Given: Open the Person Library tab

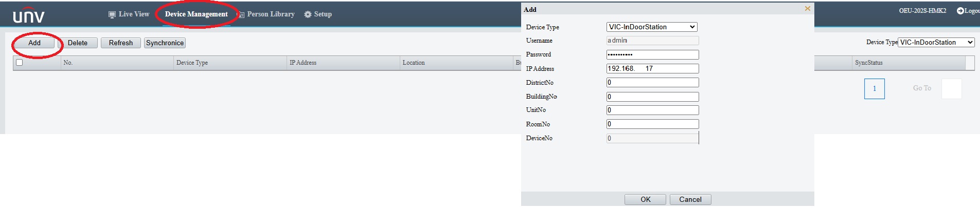Looking at the screenshot, I should coord(266,14).
